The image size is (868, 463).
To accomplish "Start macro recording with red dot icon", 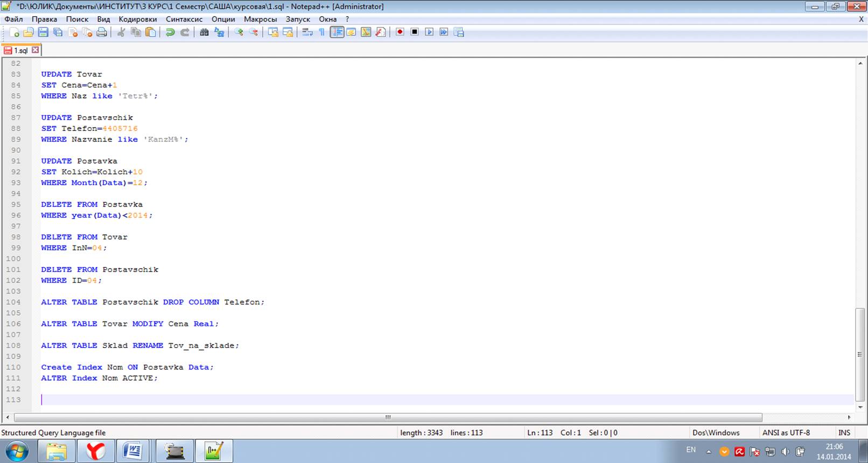I will 400,32.
